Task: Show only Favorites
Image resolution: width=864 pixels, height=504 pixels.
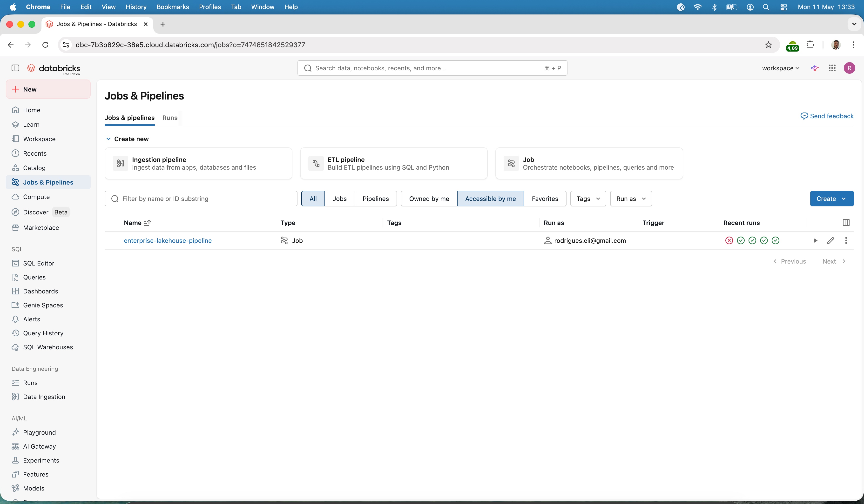Action: [x=545, y=199]
